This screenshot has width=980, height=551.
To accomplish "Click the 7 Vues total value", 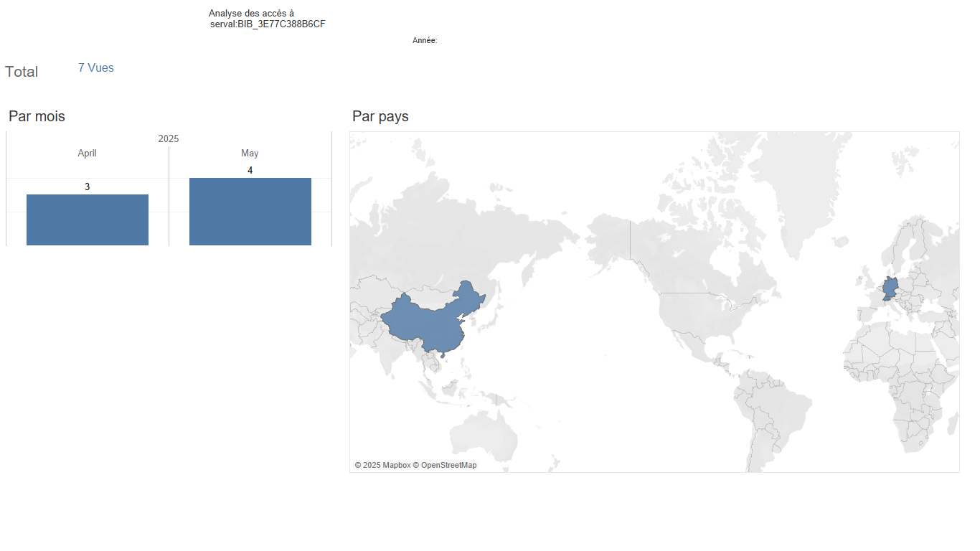I will pos(96,67).
